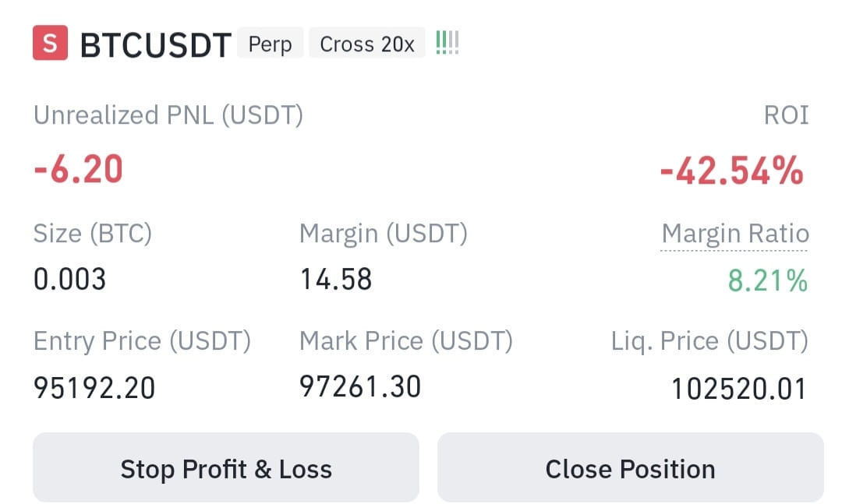This screenshot has width=842, height=504.
Task: Click the Close Position button
Action: [x=631, y=468]
